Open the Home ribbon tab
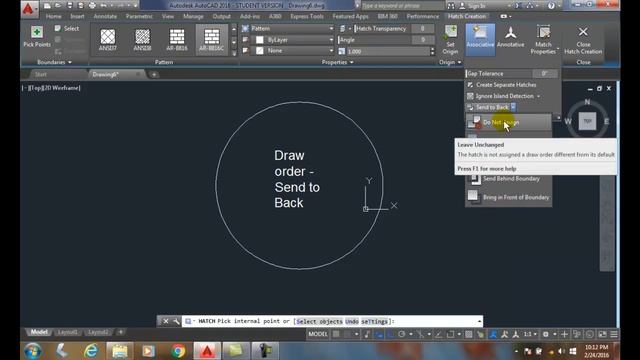The width and height of the screenshot is (640, 360). pos(53,16)
